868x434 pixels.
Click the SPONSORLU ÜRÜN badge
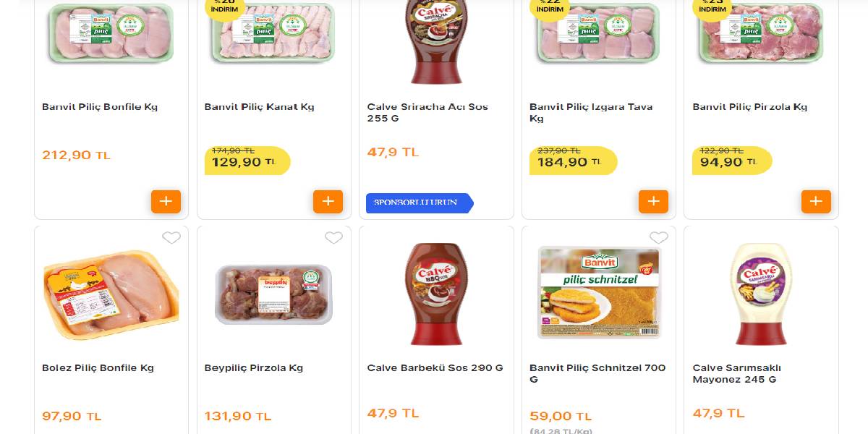point(418,203)
